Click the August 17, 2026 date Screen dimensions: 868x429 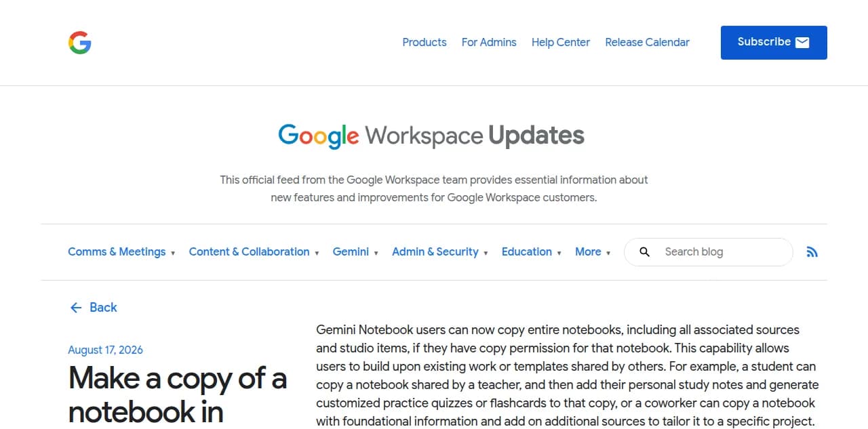pyautogui.click(x=105, y=350)
